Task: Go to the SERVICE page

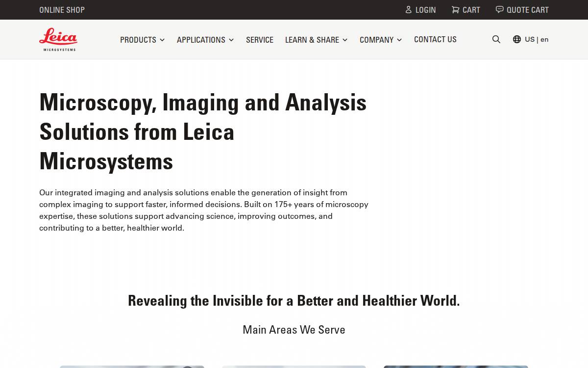Action: pyautogui.click(x=260, y=40)
